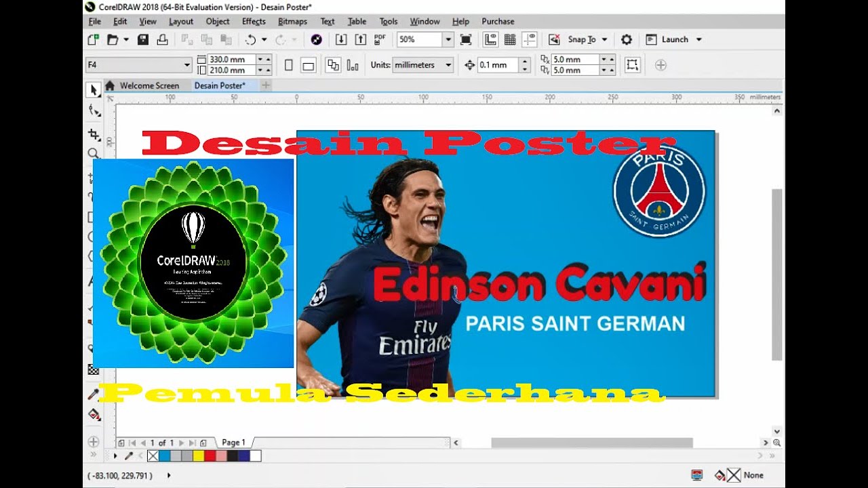The width and height of the screenshot is (868, 488).
Task: Click the Publish to PDF icon
Action: click(x=380, y=39)
